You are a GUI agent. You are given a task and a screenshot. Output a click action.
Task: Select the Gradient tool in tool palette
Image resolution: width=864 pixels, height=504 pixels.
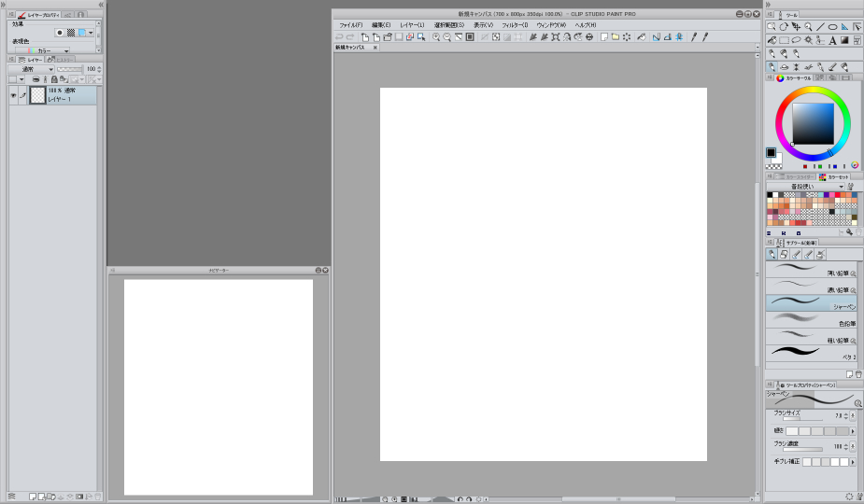point(844,40)
